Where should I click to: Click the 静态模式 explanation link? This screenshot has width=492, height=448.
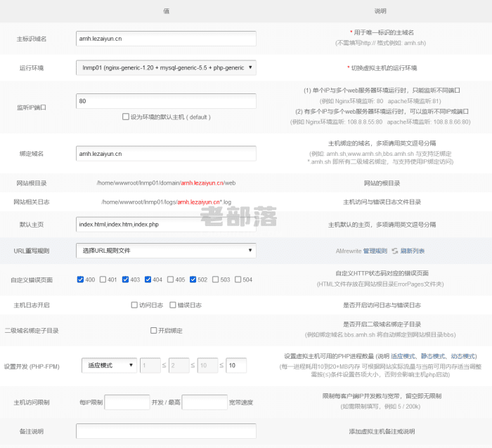pos(433,356)
